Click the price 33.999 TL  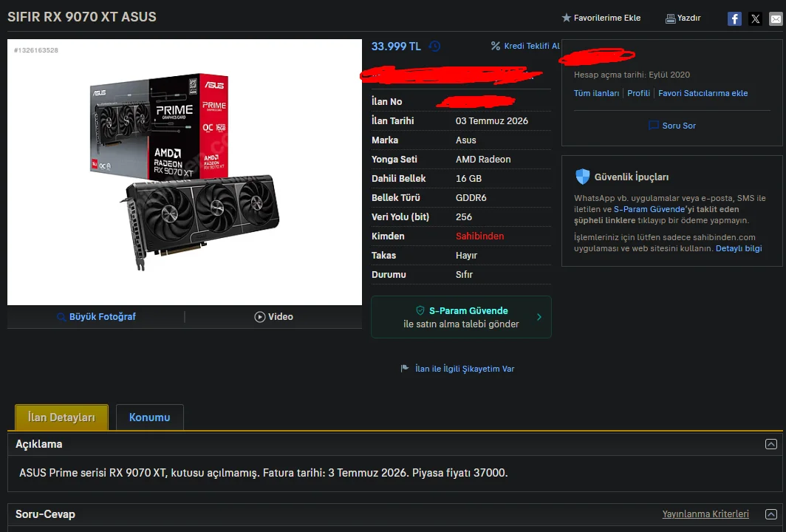[x=396, y=46]
